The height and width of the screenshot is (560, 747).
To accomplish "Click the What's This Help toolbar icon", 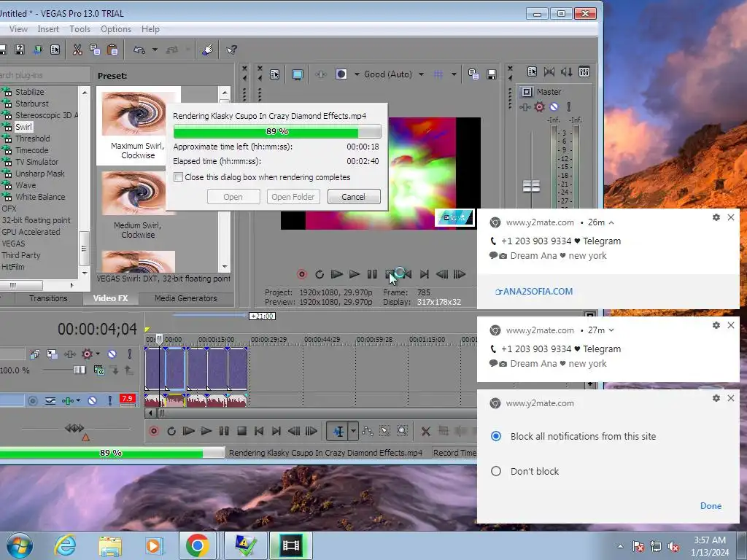I will click(x=231, y=50).
